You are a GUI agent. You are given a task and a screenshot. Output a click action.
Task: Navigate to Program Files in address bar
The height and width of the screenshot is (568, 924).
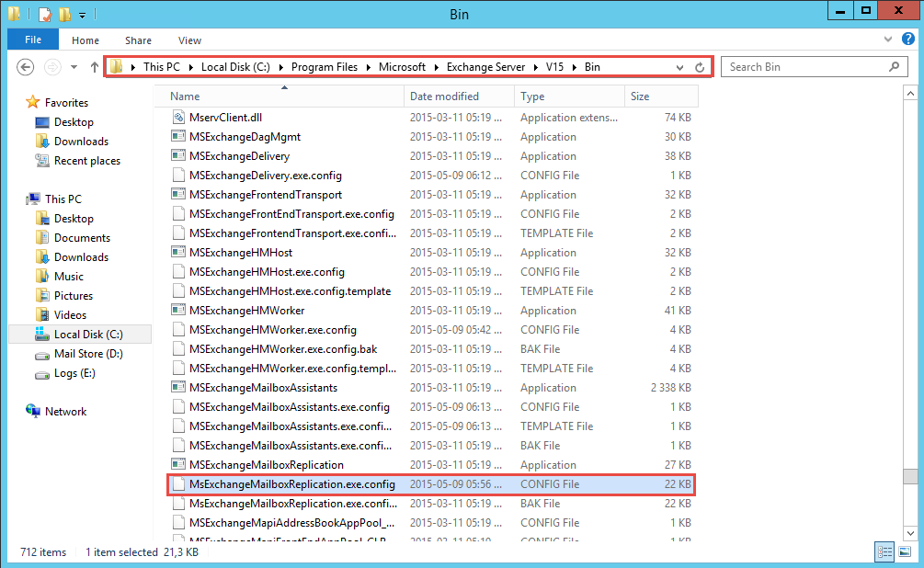(325, 67)
